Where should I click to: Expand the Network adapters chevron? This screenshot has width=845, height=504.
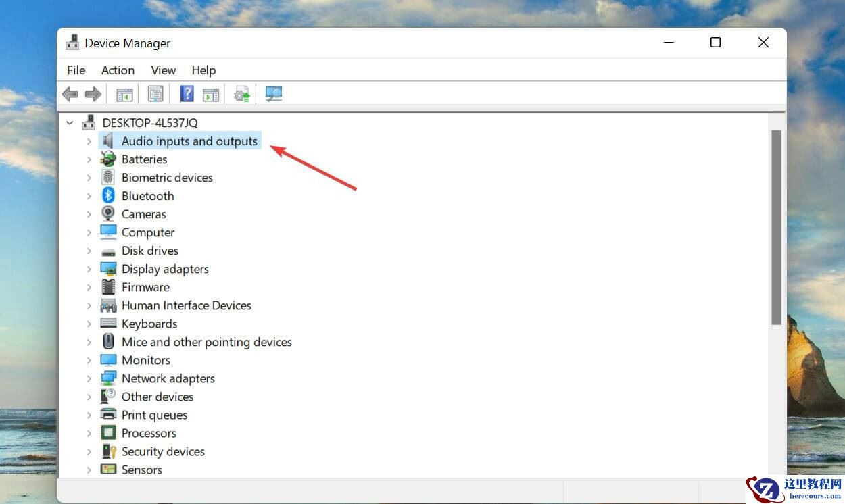point(89,378)
